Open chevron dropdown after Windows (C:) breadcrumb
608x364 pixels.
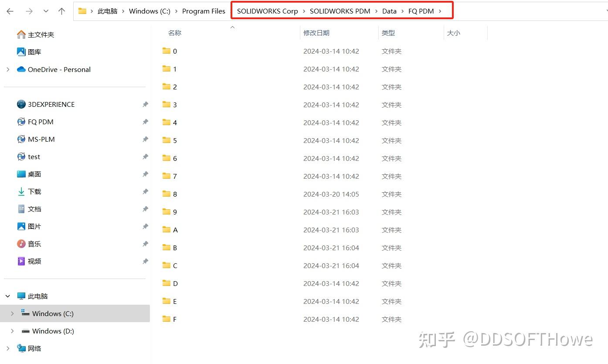[177, 11]
